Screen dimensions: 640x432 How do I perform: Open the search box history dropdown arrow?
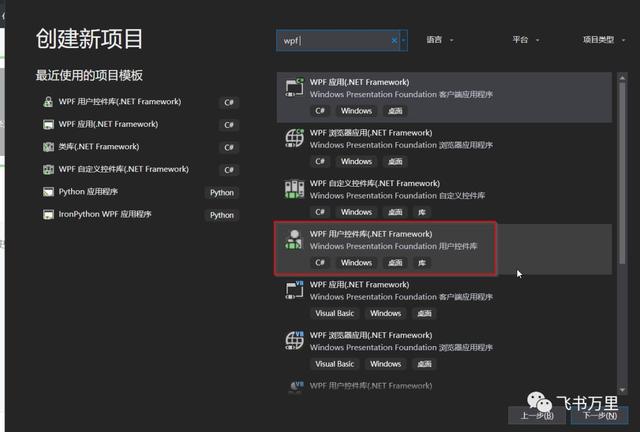point(404,40)
